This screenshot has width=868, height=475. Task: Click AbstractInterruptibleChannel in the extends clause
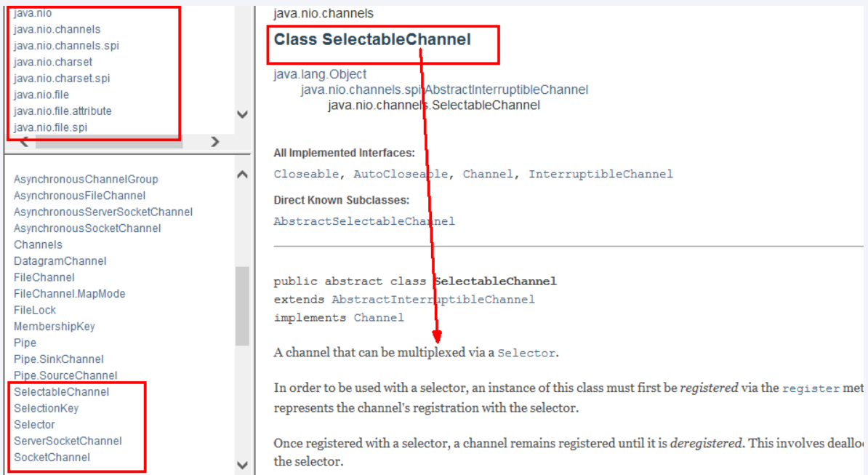[x=433, y=300]
